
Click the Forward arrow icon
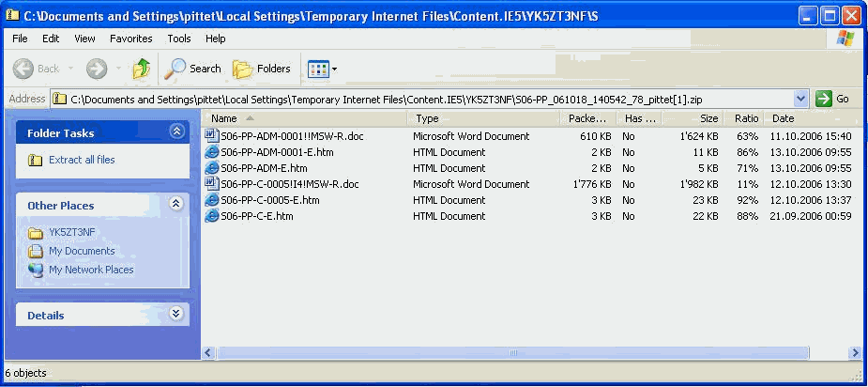97,69
